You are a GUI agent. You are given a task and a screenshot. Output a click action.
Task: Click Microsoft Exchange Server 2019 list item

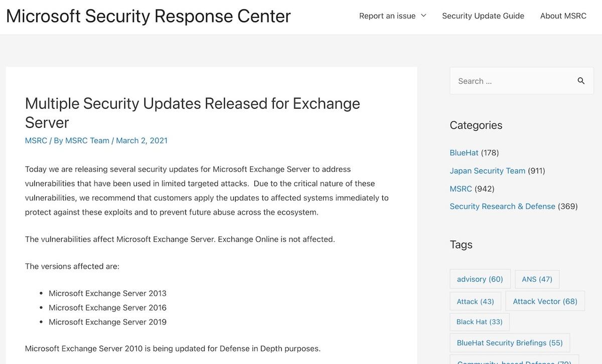107,322
